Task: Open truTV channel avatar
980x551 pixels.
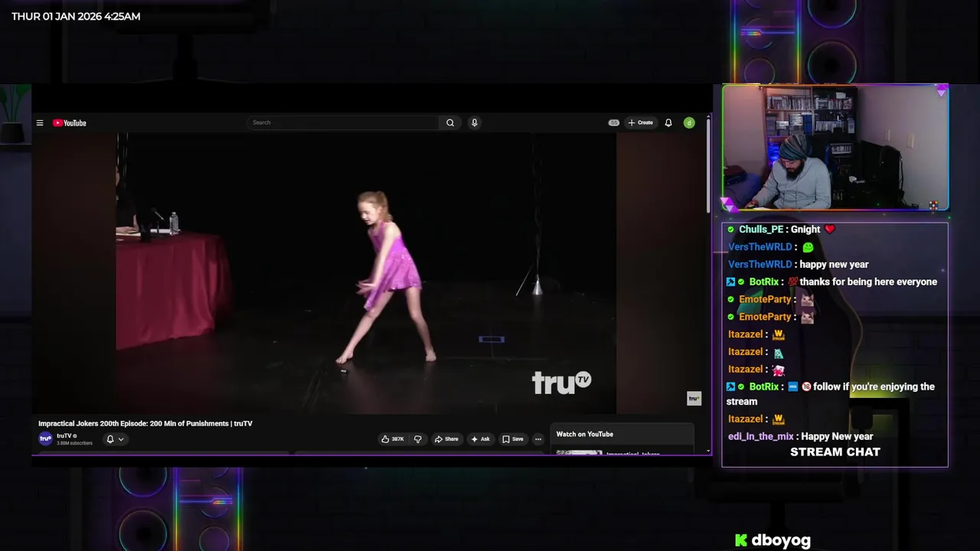Action: [x=46, y=439]
